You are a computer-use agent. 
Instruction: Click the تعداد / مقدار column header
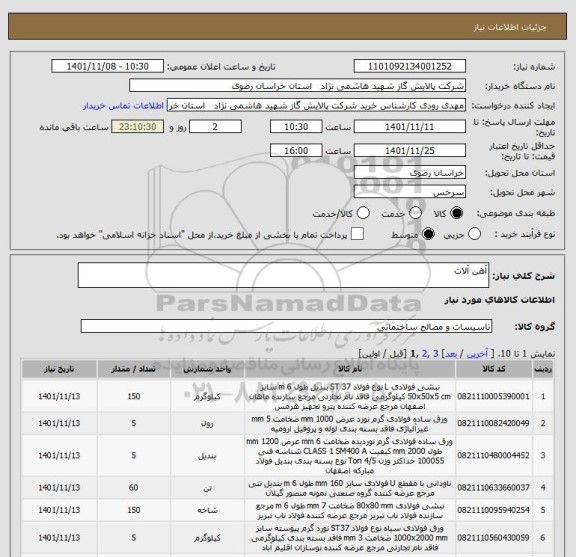click(x=134, y=369)
